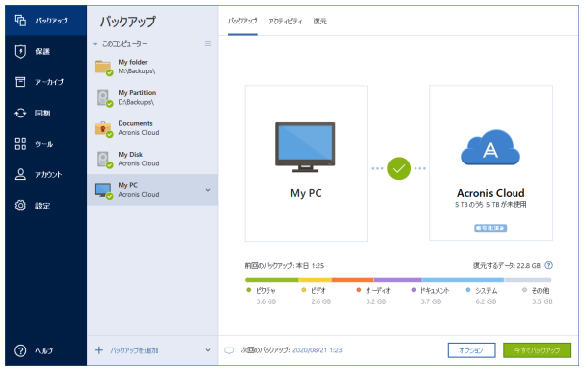Image resolution: width=588 pixels, height=371 pixels.
Task: Click the plus icon to add backup
Action: pos(99,350)
